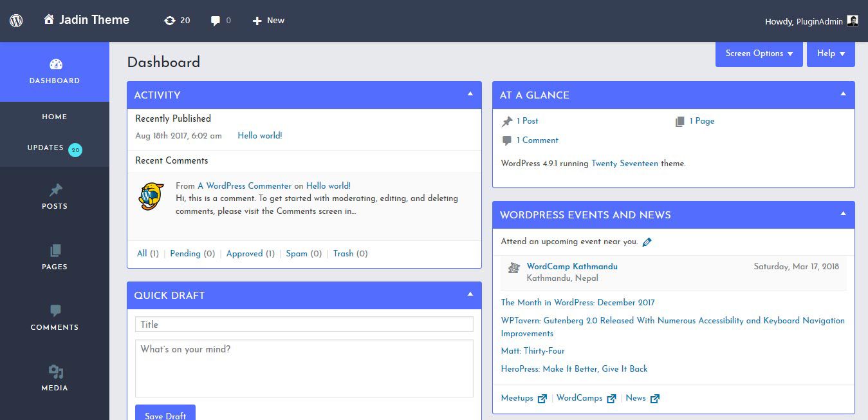Filter comments by Pending (0)
This screenshot has height=420, width=868.
click(192, 254)
